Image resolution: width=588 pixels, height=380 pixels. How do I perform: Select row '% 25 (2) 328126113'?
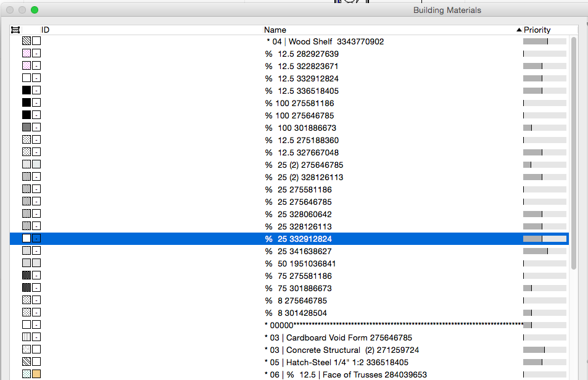289,177
